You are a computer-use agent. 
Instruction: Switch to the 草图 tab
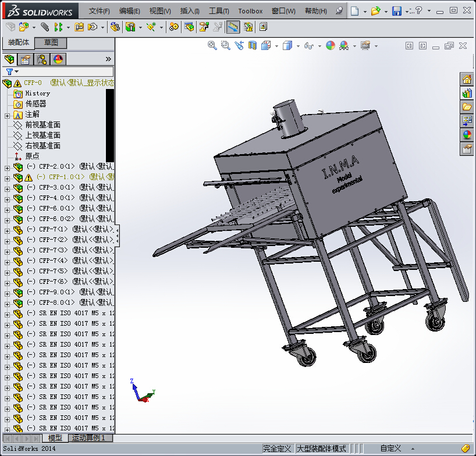(51, 42)
